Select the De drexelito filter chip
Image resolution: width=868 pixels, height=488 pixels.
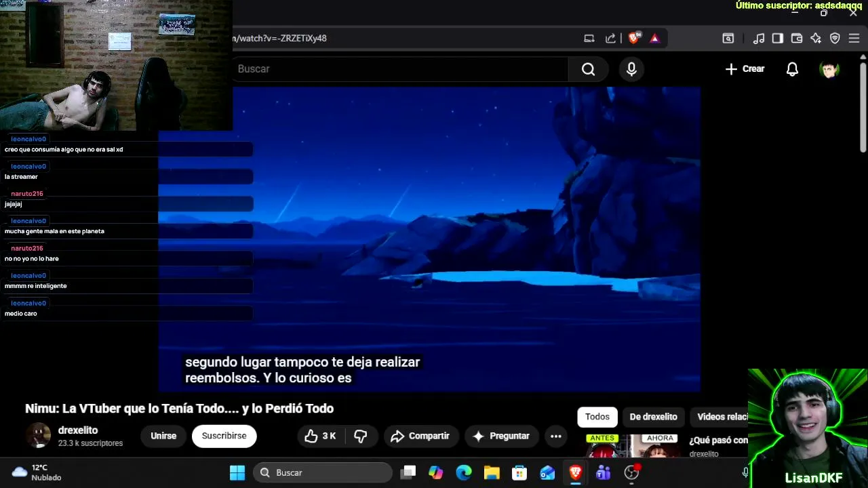653,417
